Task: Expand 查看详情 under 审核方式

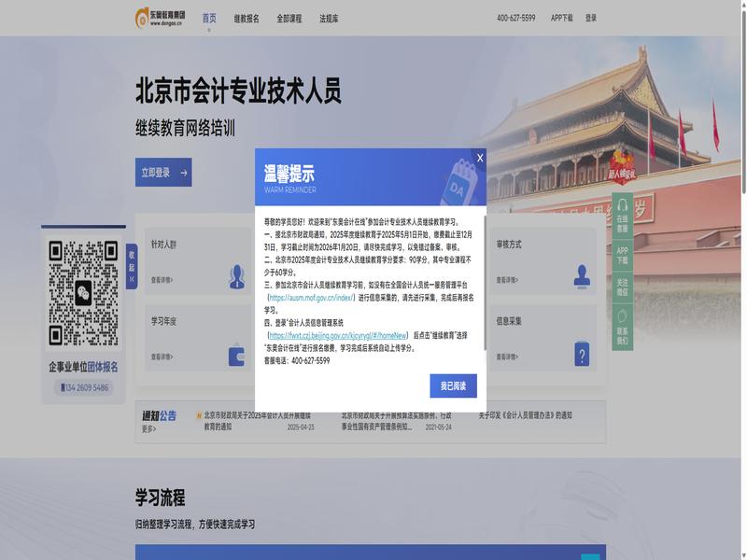Action: click(x=509, y=279)
